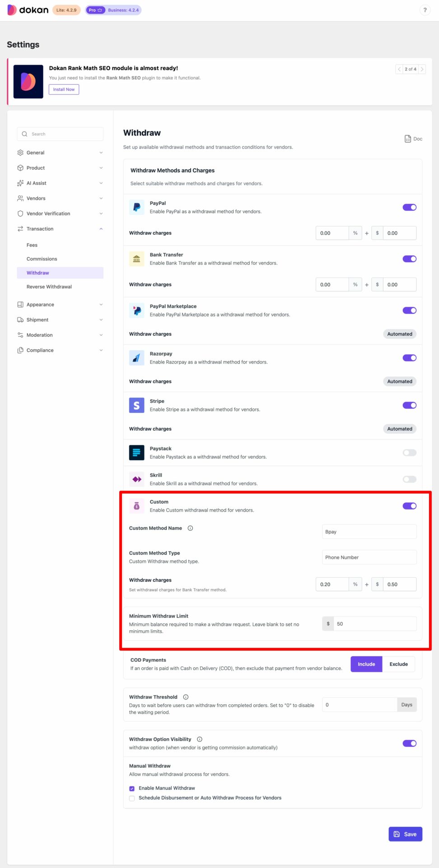Click the Install Now button

pos(64,90)
